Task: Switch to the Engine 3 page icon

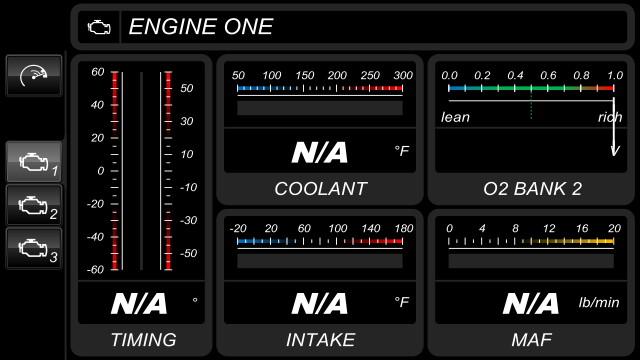Action: (34, 248)
